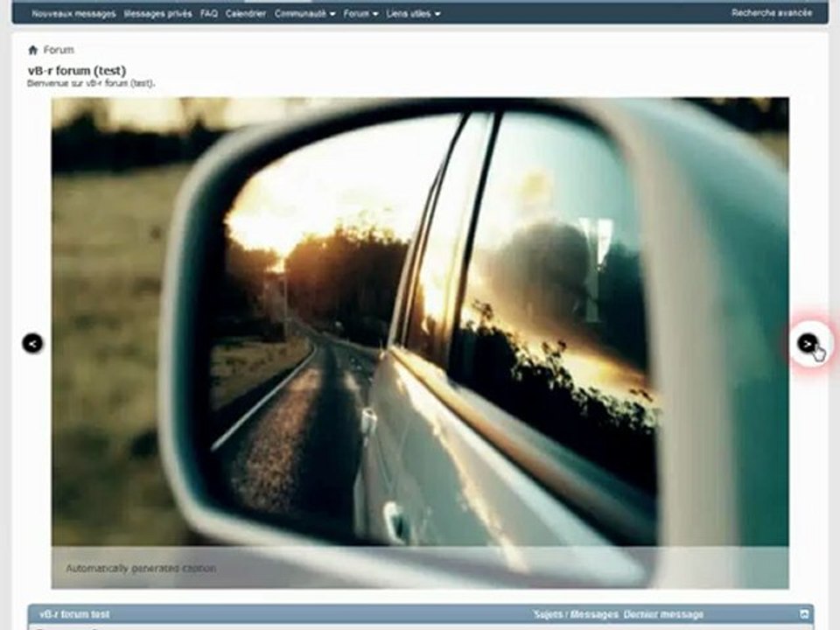Click the 'Automatically generated caption' text
The height and width of the screenshot is (630, 840).
(141, 568)
